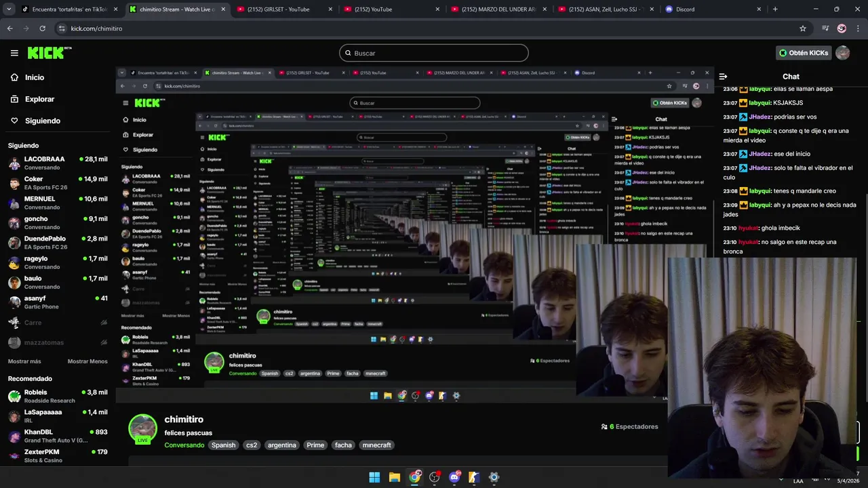This screenshot has height=488, width=868.
Task: Open Discord from the taskbar
Action: (x=454, y=477)
